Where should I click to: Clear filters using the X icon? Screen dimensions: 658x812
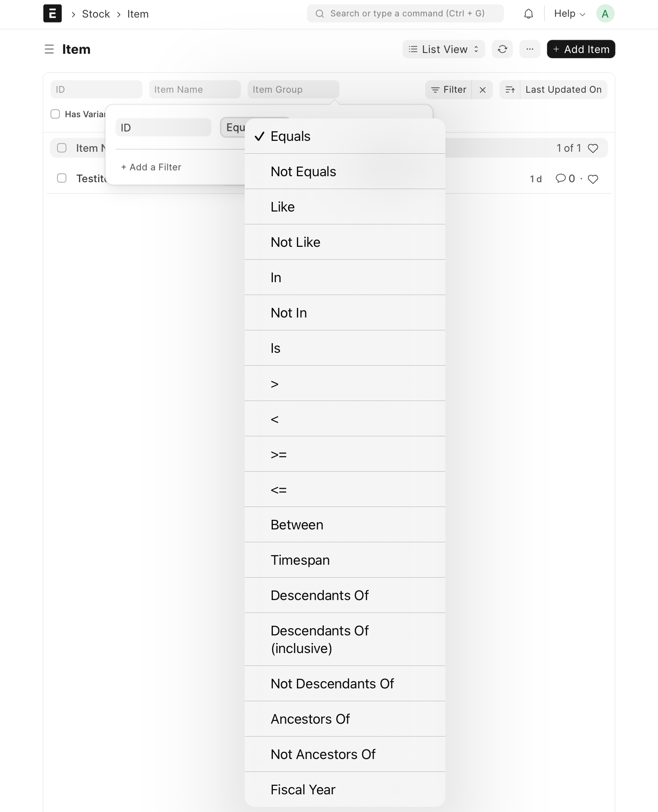pos(483,90)
